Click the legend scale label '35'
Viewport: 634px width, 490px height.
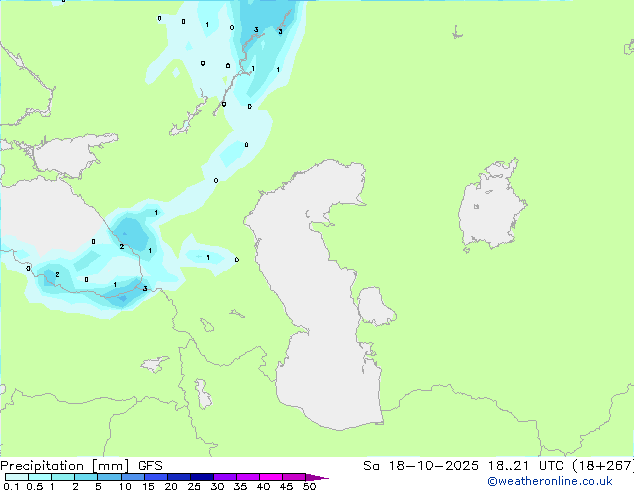240,486
